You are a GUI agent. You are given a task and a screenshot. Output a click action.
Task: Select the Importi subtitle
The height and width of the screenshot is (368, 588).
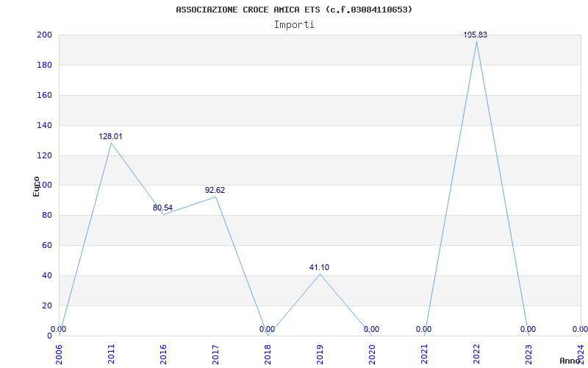pyautogui.click(x=294, y=25)
